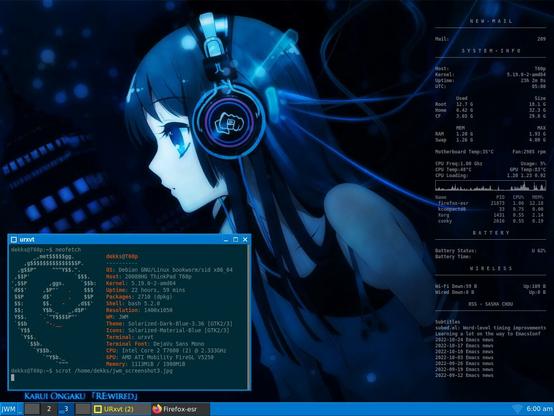This screenshot has width=554, height=416.
Task: Switch to desktop 3 in the pager
Action: click(x=65, y=409)
